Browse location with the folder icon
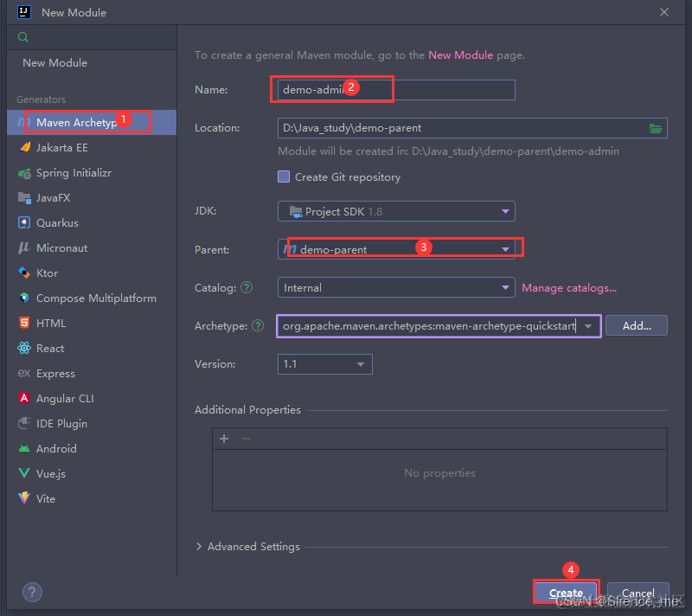 pyautogui.click(x=656, y=128)
